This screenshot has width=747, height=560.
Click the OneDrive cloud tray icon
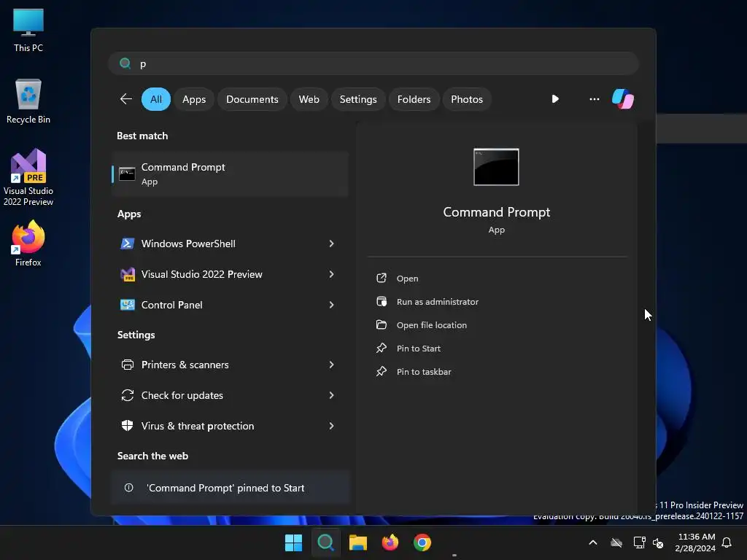[x=616, y=542]
